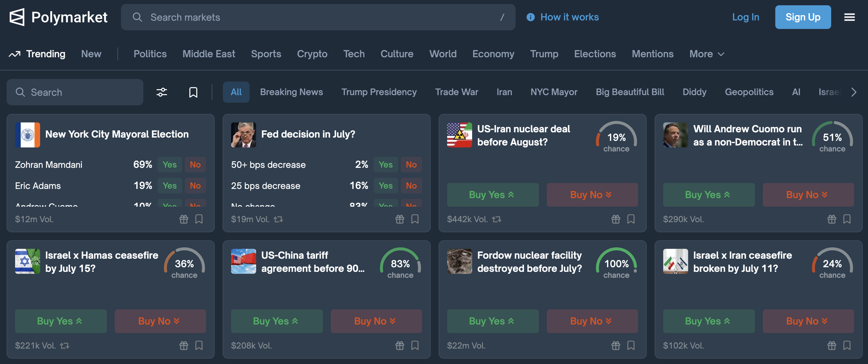Open the Israel x Iran flags thumbnail
This screenshot has height=364, width=868.
point(675,261)
